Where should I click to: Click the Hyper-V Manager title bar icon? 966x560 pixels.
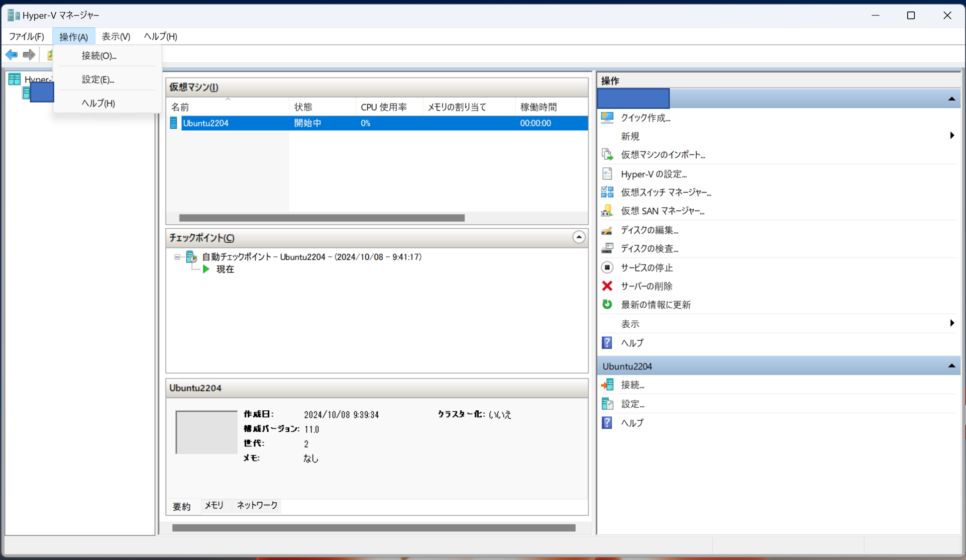tap(13, 15)
